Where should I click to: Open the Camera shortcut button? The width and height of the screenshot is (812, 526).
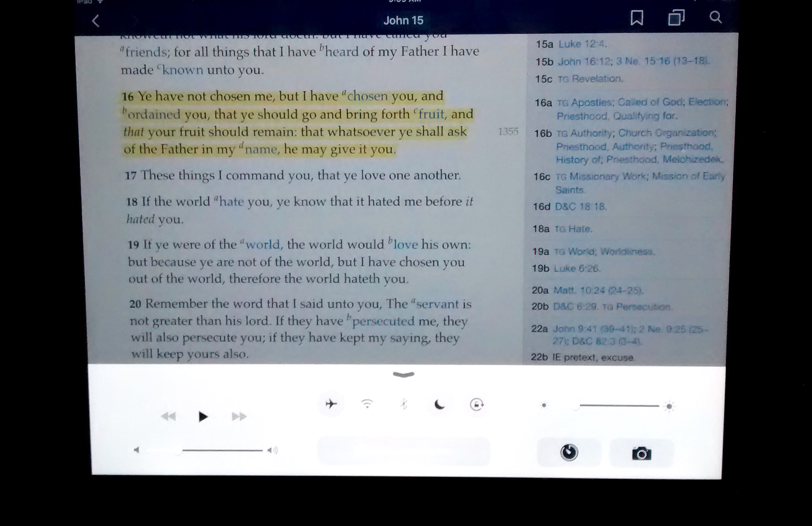point(641,453)
